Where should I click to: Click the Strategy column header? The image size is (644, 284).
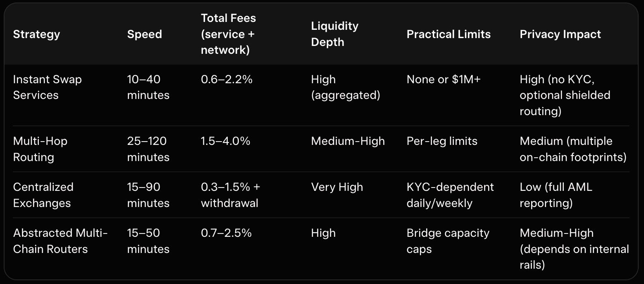tap(36, 34)
